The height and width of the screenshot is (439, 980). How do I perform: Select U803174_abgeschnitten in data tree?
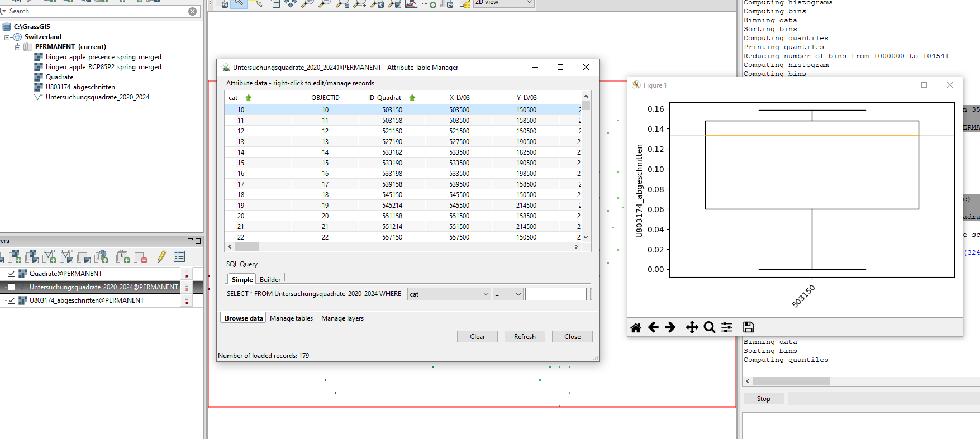coord(80,87)
